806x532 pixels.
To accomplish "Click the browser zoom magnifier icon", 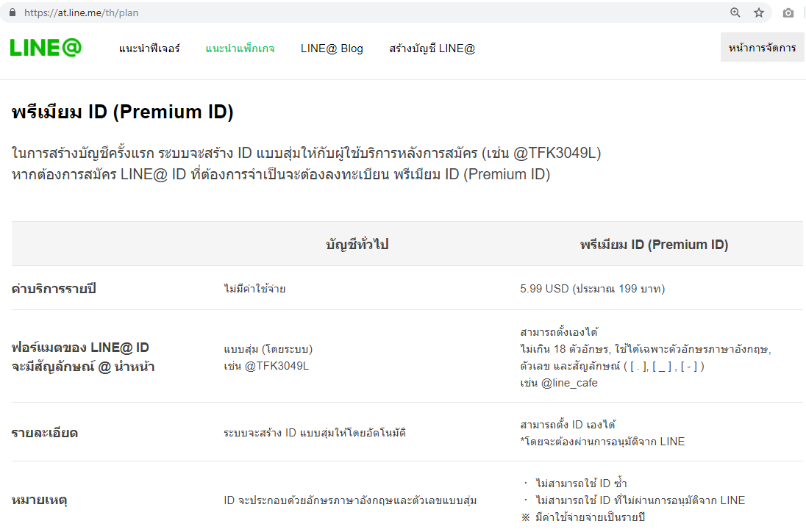I will coord(735,12).
